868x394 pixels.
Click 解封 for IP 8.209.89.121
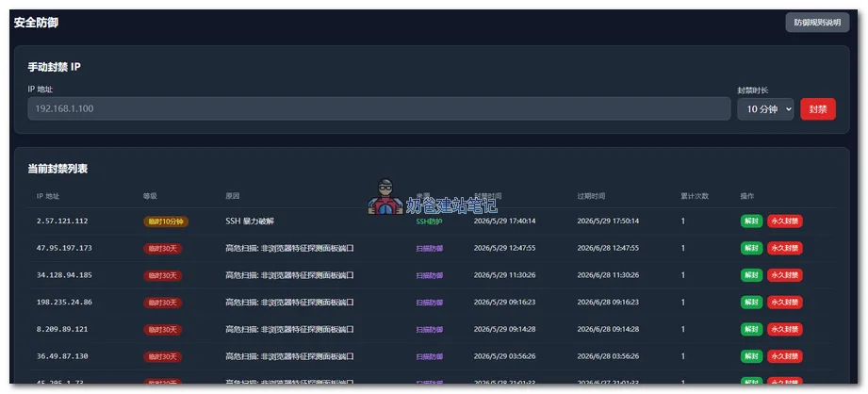click(x=751, y=329)
